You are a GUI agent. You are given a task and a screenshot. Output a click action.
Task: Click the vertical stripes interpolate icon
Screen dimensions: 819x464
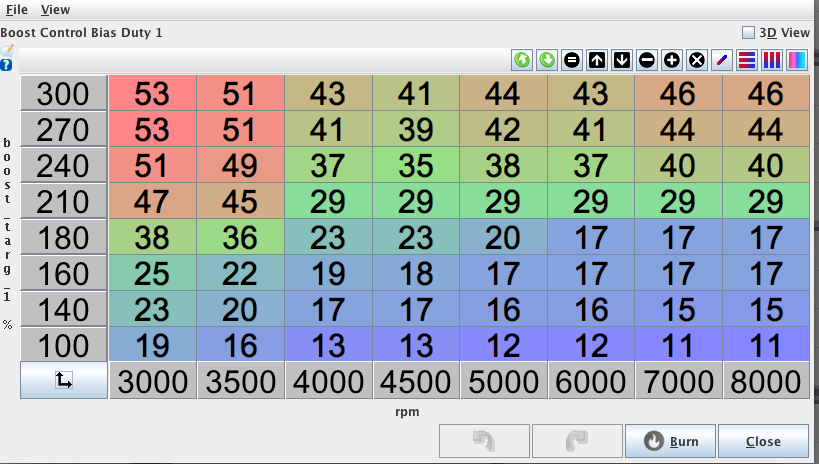pyautogui.click(x=771, y=60)
